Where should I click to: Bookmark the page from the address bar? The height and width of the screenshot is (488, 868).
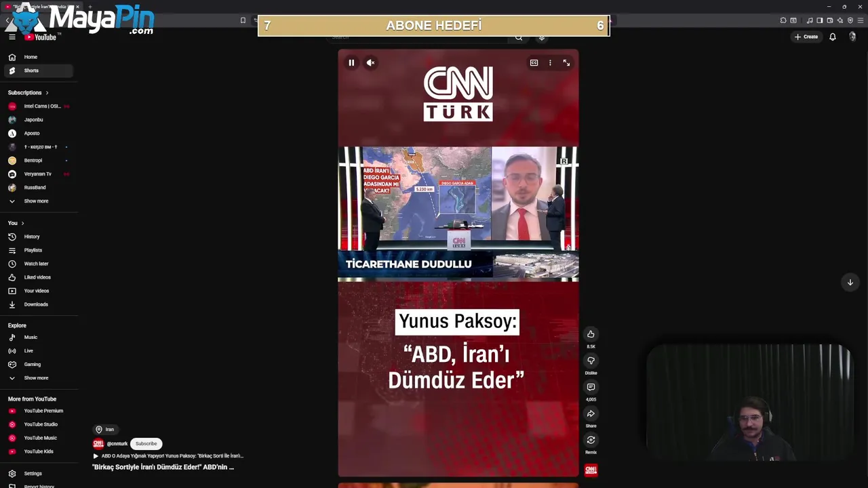coord(243,20)
